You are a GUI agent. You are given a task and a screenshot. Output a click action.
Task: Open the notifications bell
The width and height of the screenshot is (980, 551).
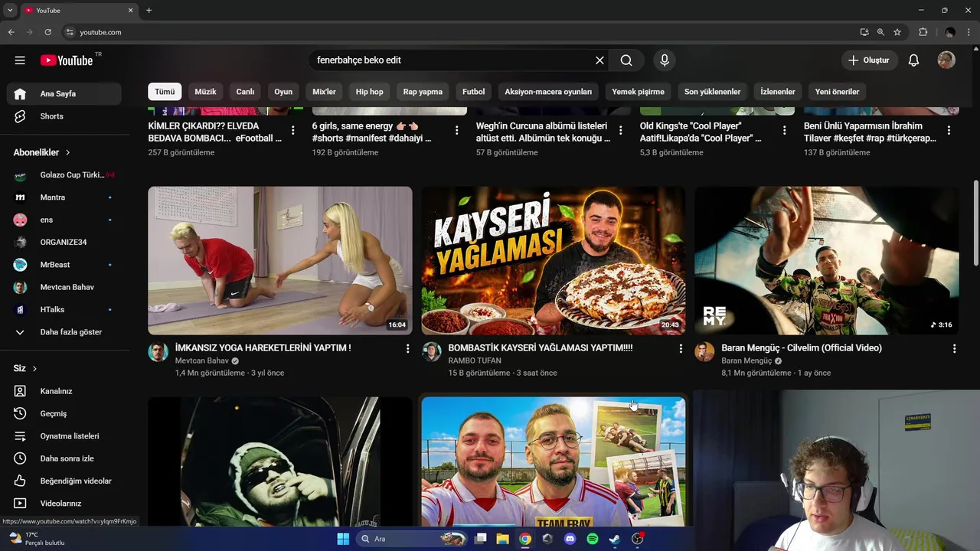[913, 60]
